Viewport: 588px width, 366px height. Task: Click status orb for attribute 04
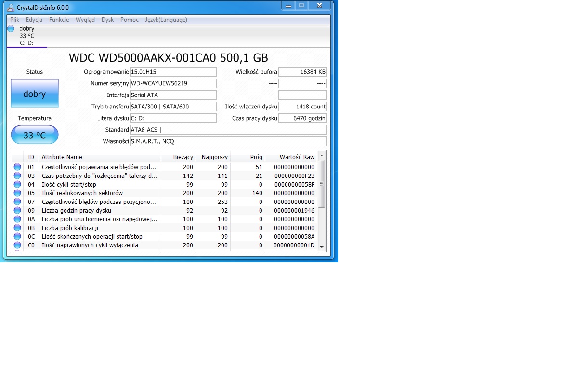pos(17,184)
